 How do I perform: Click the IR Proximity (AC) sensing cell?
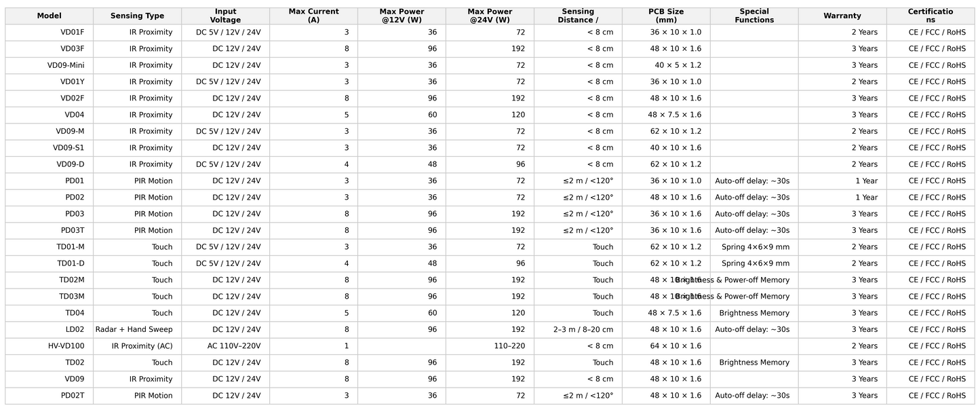point(142,346)
